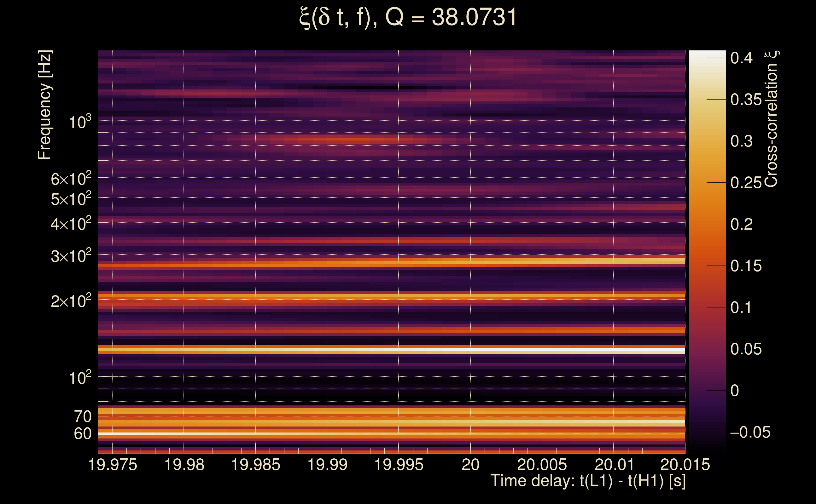The height and width of the screenshot is (504, 816).
Task: Click the 2×10² frequency tick label
Action: 71,301
